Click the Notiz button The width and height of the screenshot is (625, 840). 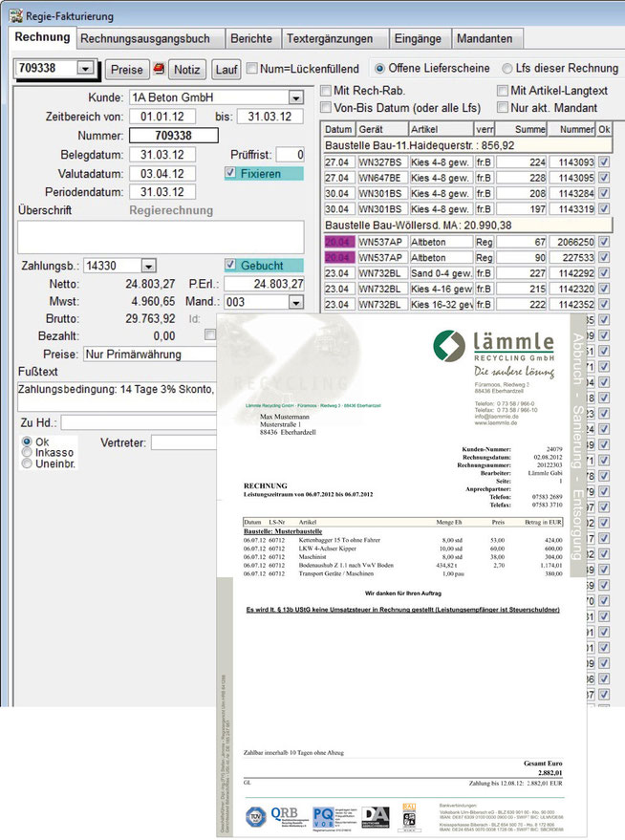coord(187,70)
